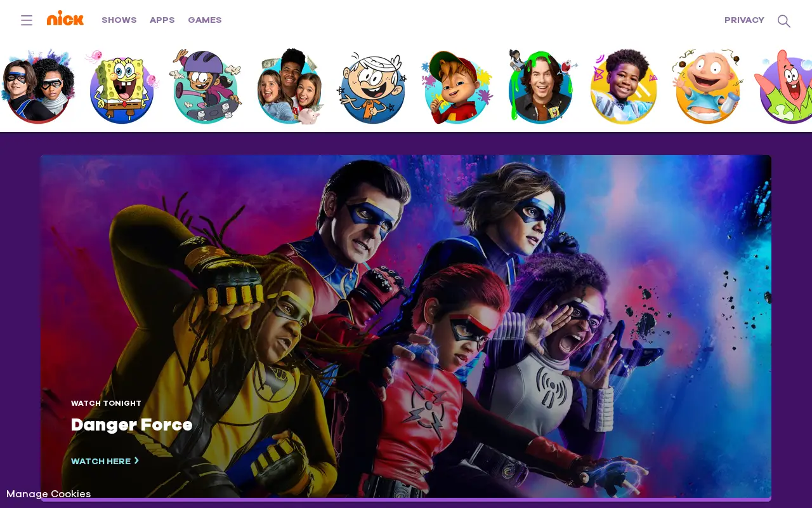Viewport: 812px width, 508px height.
Task: Select the boy on yellow background icon
Action: pos(624,86)
